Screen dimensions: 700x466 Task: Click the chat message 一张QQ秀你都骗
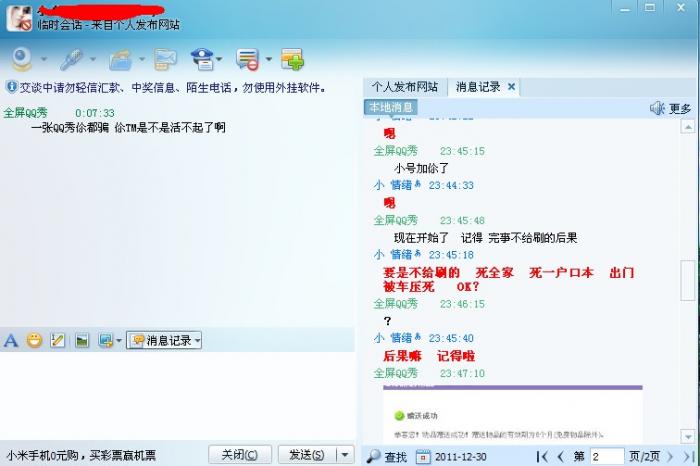click(x=128, y=128)
